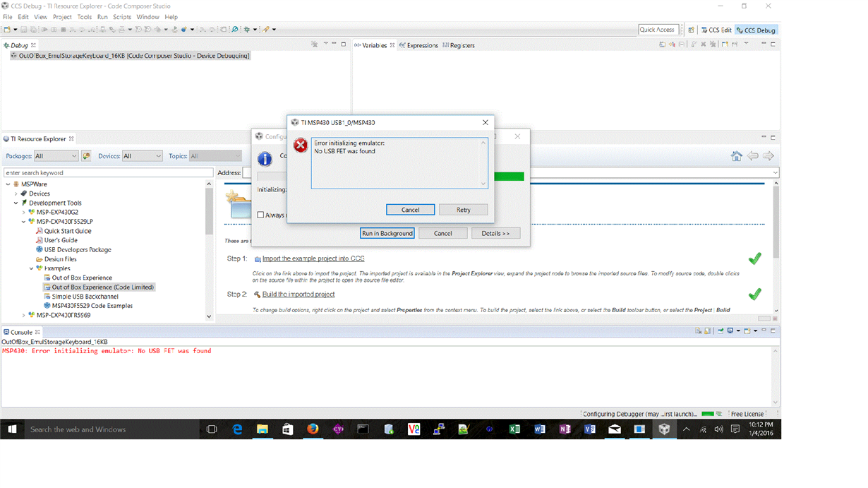Expand the MSP-EXP430FR5969 node

point(23,316)
